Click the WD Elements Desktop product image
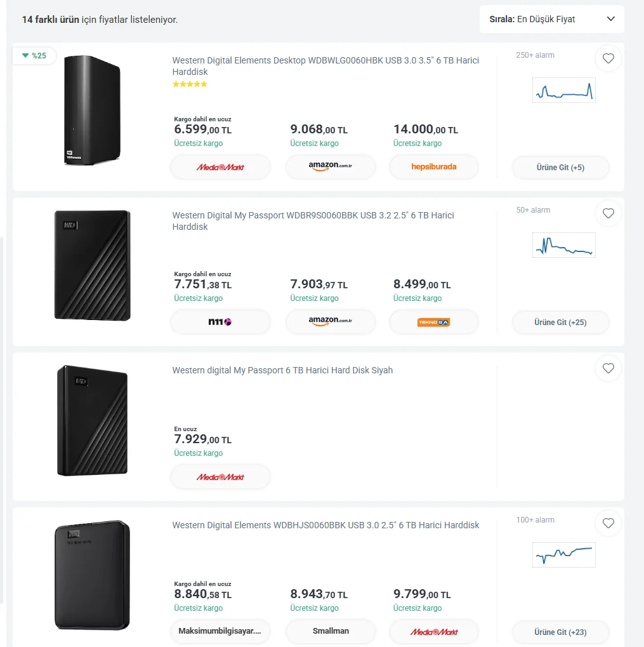The height and width of the screenshot is (647, 644). click(x=91, y=110)
